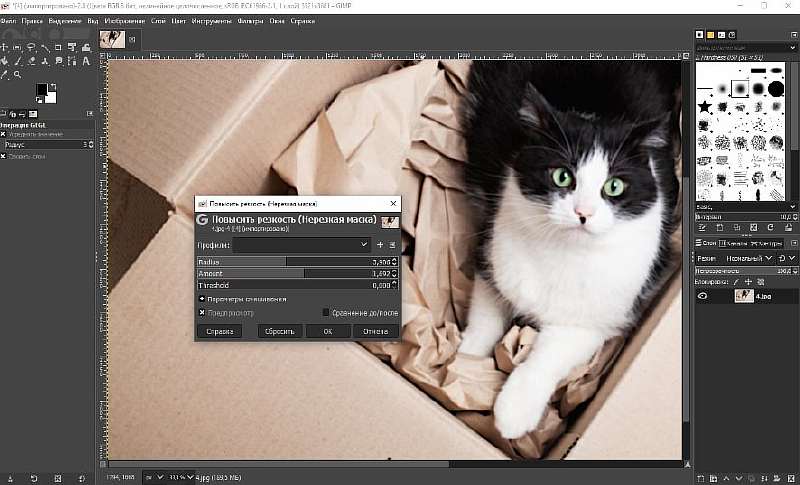Open the Colors menu
Image resolution: width=800 pixels, height=485 pixels.
pyautogui.click(x=179, y=21)
